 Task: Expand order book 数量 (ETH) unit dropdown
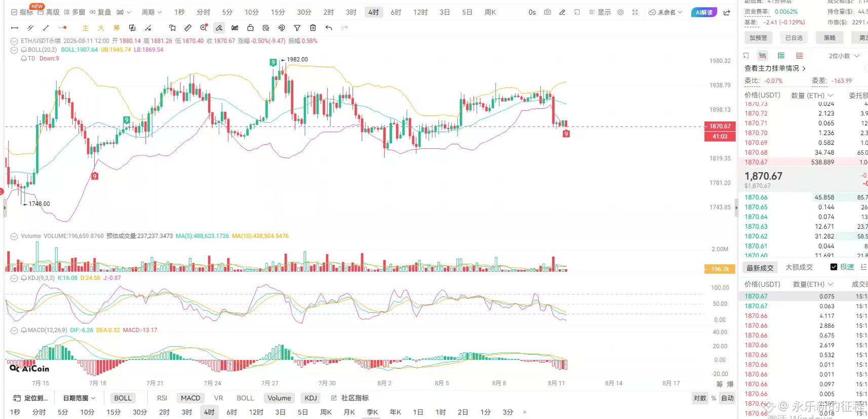(812, 95)
